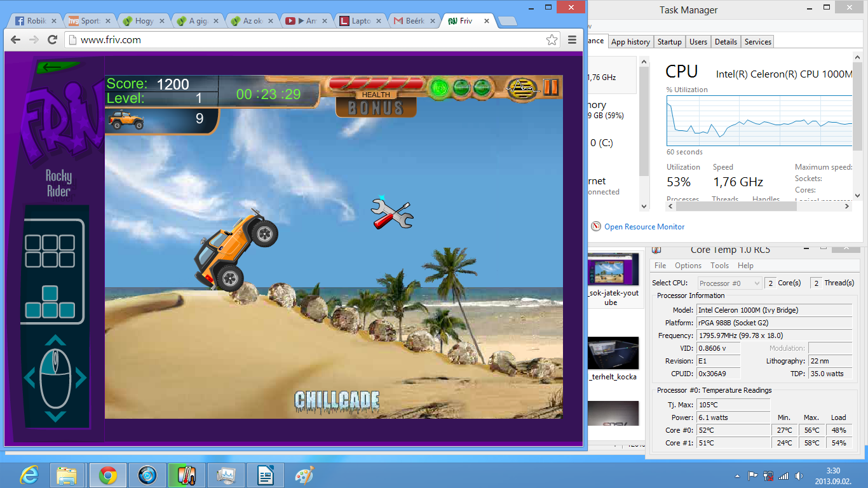Click the Task Manager icon in the taskbar

click(227, 475)
